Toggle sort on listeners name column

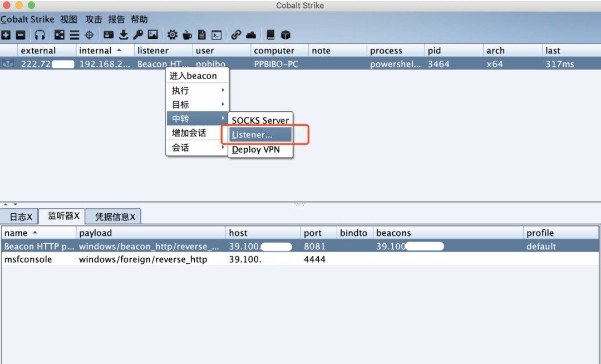(x=39, y=233)
